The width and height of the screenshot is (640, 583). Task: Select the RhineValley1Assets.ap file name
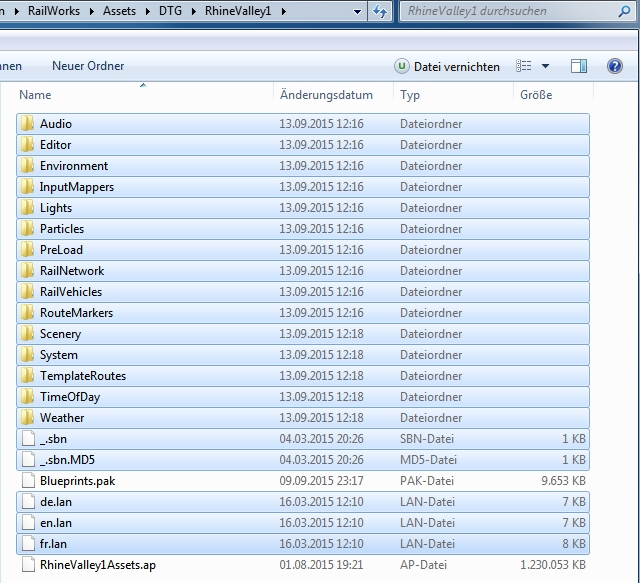click(98, 565)
